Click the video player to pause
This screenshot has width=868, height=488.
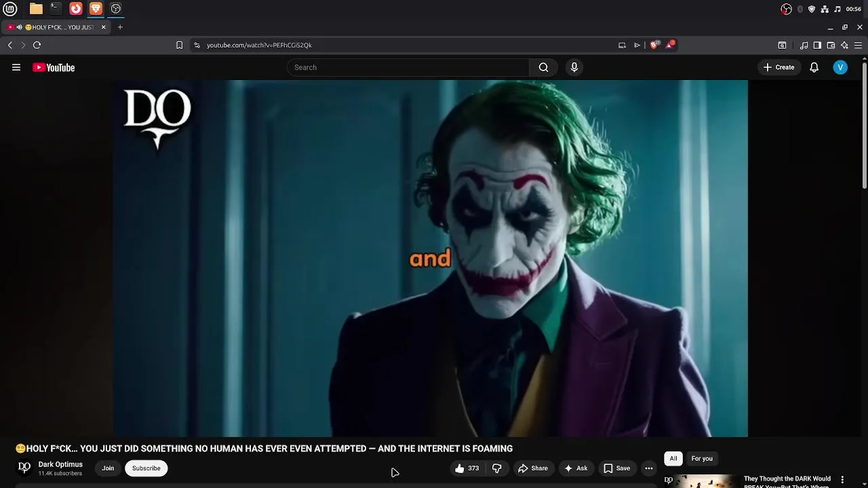point(431,258)
